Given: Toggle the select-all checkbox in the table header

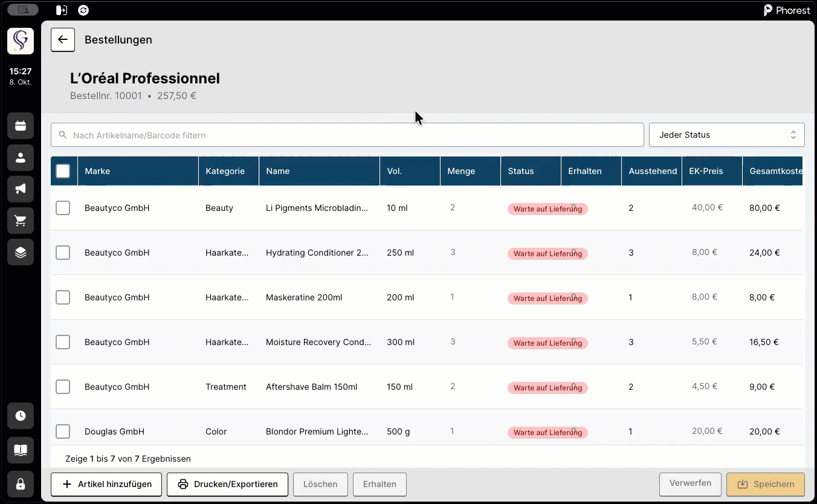Looking at the screenshot, I should [63, 171].
